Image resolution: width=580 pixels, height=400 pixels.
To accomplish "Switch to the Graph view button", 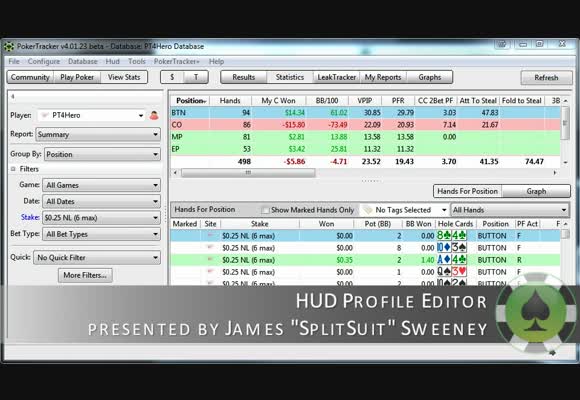I will [x=536, y=191].
